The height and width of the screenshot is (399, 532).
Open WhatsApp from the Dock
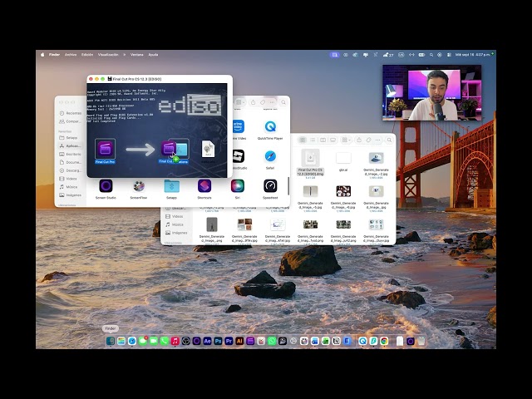point(272,341)
